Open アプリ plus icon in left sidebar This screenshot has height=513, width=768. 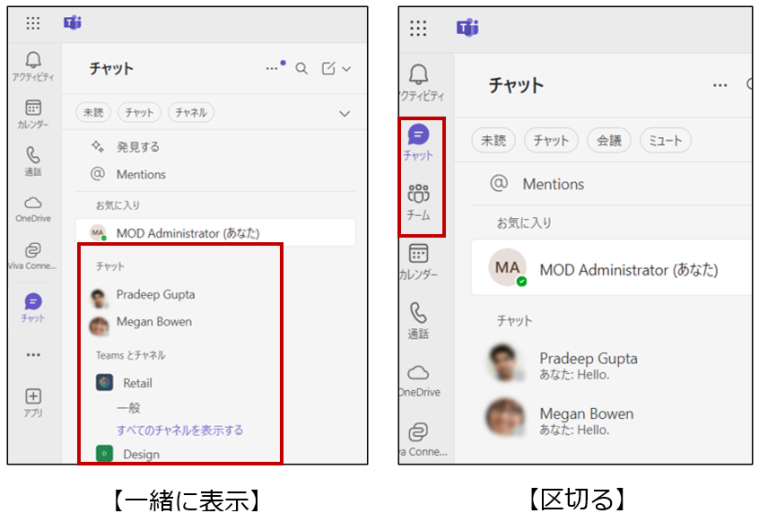point(33,403)
